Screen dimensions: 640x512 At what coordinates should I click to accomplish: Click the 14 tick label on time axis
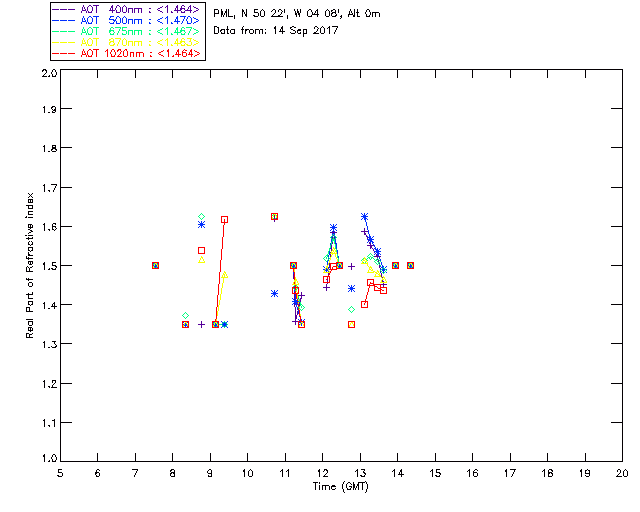(x=398, y=473)
